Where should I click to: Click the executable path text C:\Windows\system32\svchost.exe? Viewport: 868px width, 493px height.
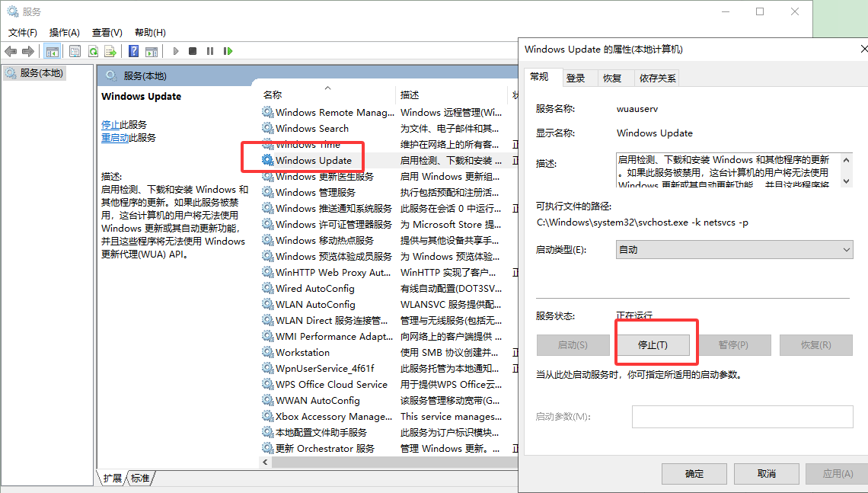click(613, 222)
